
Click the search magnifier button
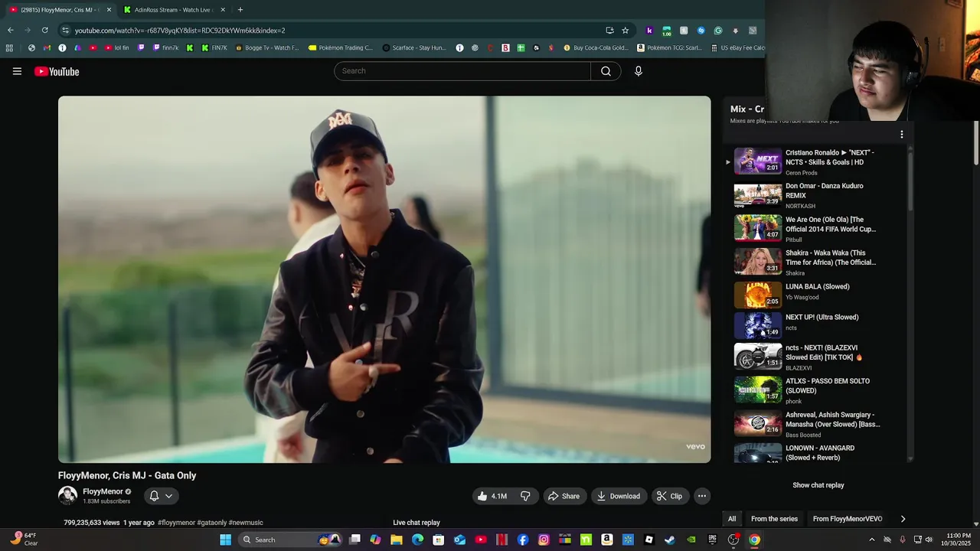606,71
